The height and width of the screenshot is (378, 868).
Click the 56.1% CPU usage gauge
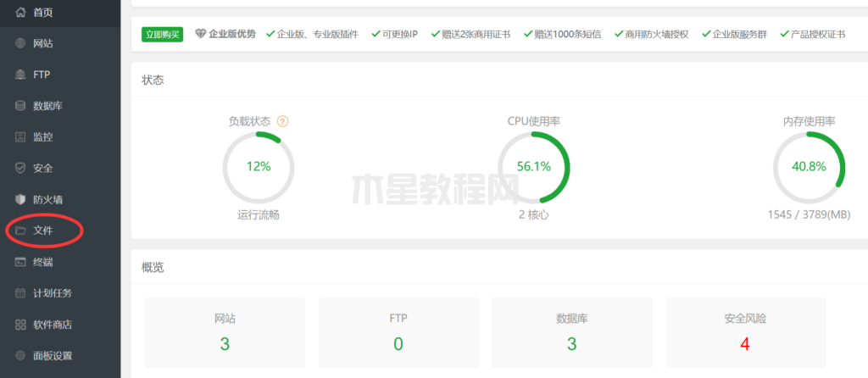(x=534, y=167)
